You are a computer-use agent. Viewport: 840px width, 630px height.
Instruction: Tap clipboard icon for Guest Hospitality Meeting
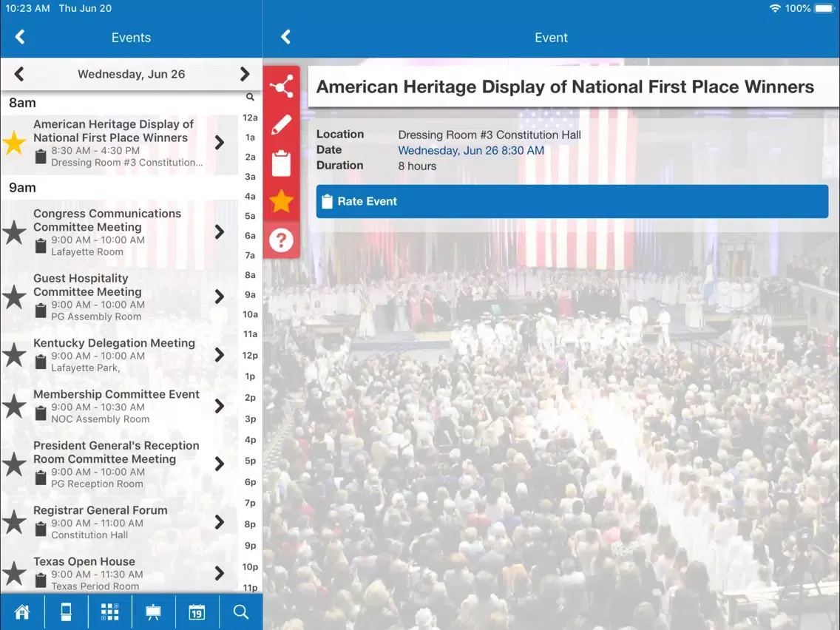click(x=41, y=311)
